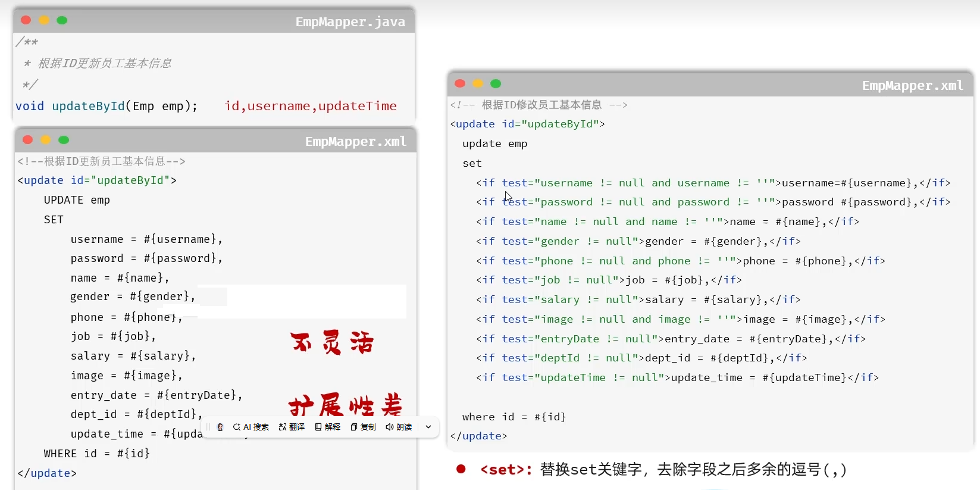Screen dimensions: 980x490
Task: Click the 不灵活 red handwritten annotation
Action: tap(332, 343)
